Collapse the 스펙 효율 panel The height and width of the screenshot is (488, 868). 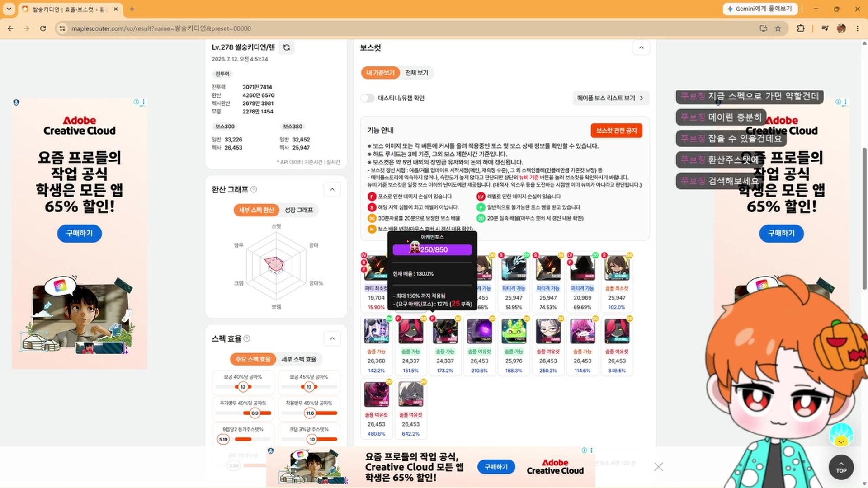pyautogui.click(x=332, y=338)
